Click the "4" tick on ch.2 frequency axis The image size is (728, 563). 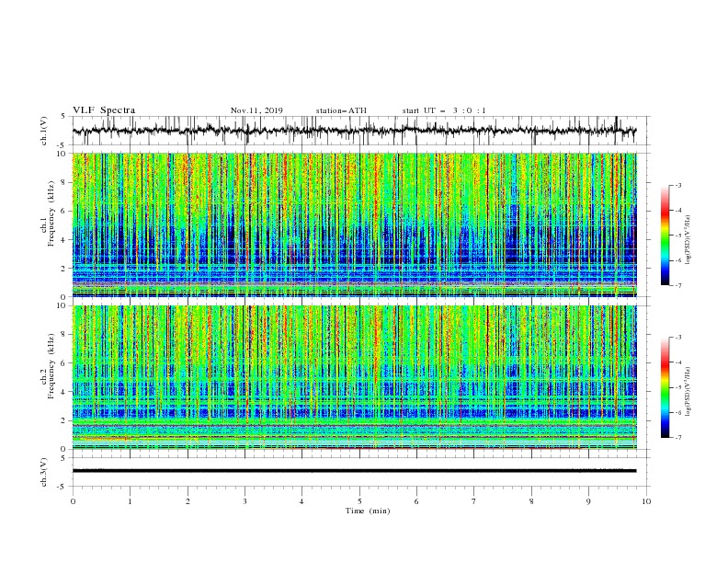pos(65,392)
